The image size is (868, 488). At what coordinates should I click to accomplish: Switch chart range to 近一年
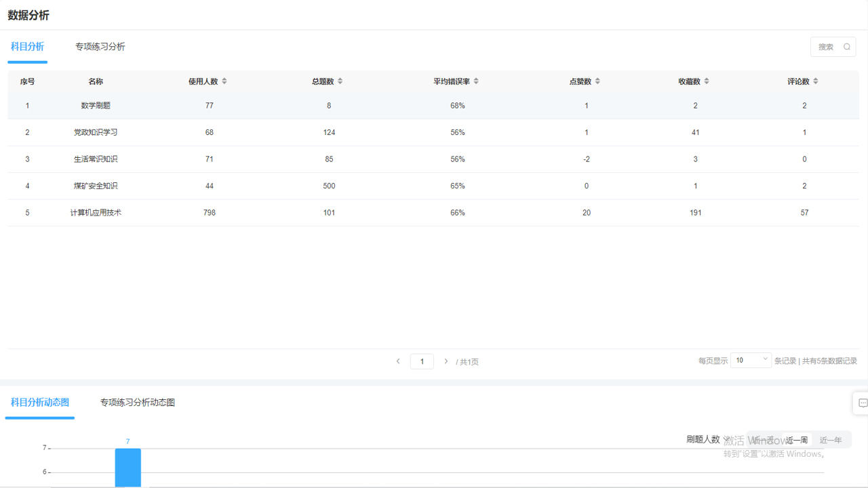click(x=831, y=440)
